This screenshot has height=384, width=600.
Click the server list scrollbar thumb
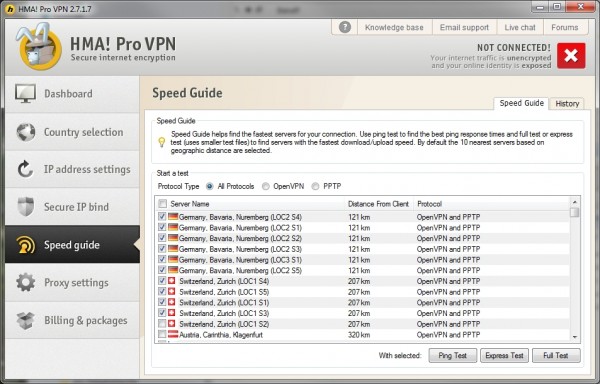574,212
